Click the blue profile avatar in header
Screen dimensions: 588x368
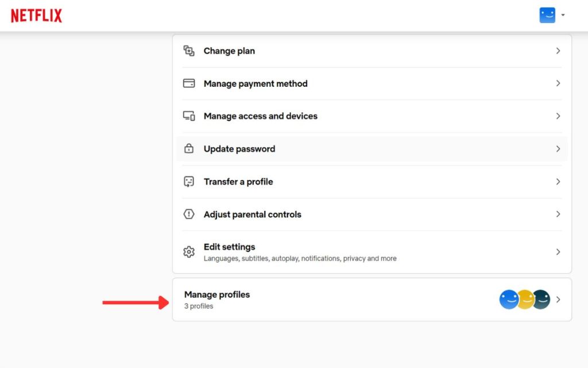click(547, 16)
